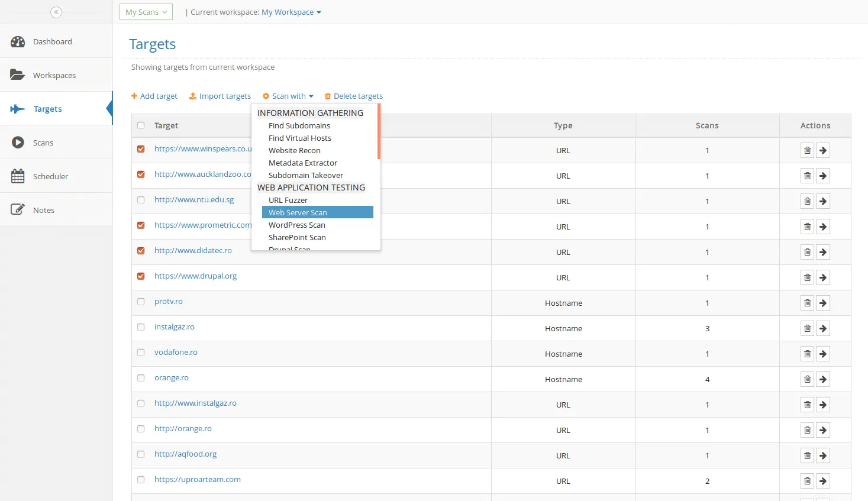Open the Dashboard from the sidebar
Image resolution: width=868 pixels, height=501 pixels.
(52, 41)
